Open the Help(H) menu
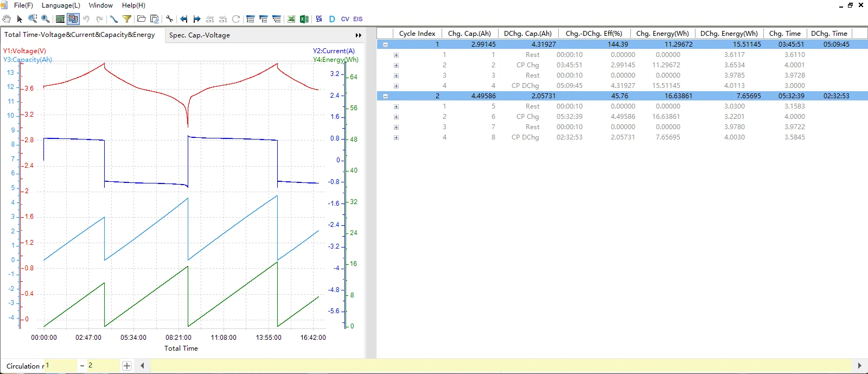The height and width of the screenshot is (374, 868). pos(133,5)
